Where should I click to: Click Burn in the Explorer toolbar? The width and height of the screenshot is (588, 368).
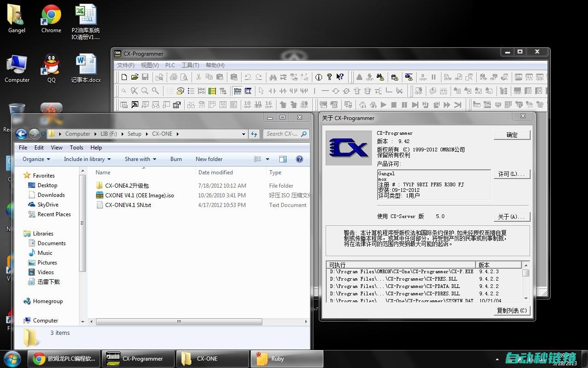click(176, 159)
